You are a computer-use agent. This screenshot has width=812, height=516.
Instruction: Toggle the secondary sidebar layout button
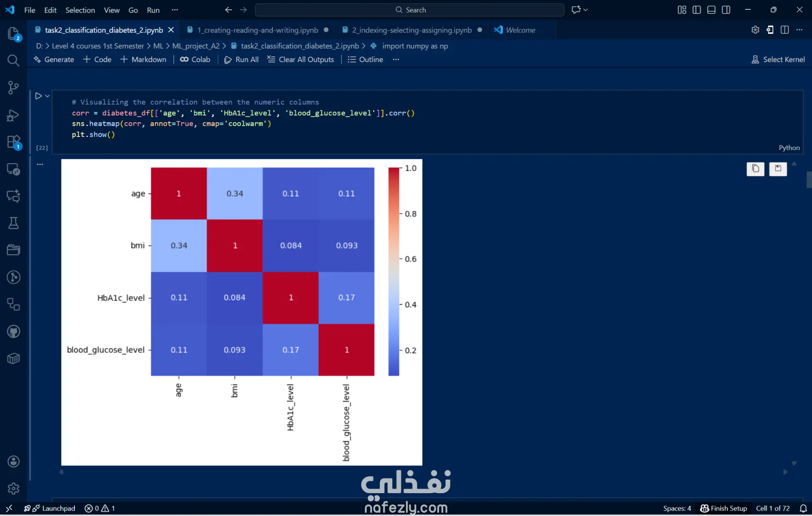coord(726,10)
